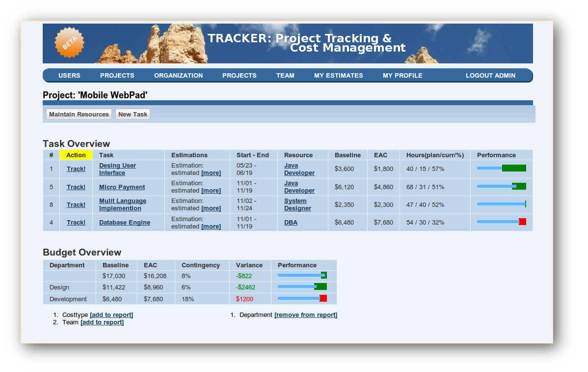Open the DBA resource link
The height and width of the screenshot is (372, 588).
coord(291,222)
